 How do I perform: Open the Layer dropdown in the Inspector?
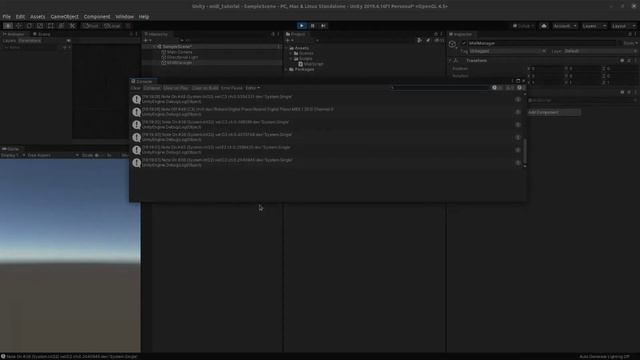600,51
